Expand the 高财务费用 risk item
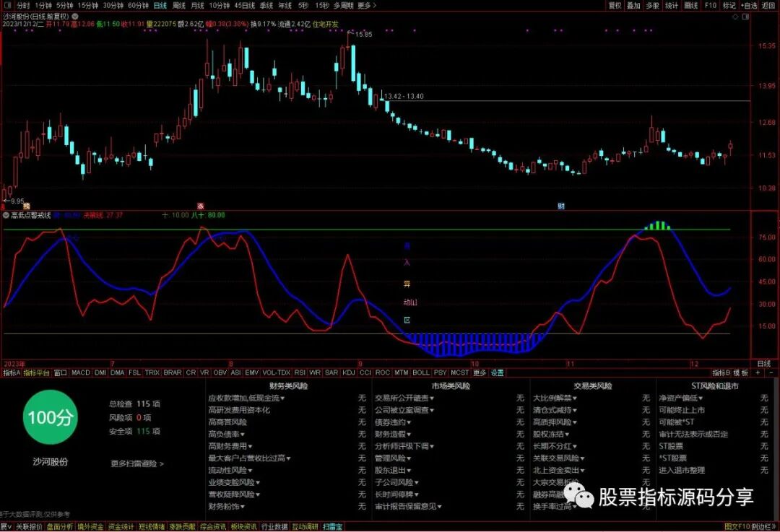 [230, 446]
